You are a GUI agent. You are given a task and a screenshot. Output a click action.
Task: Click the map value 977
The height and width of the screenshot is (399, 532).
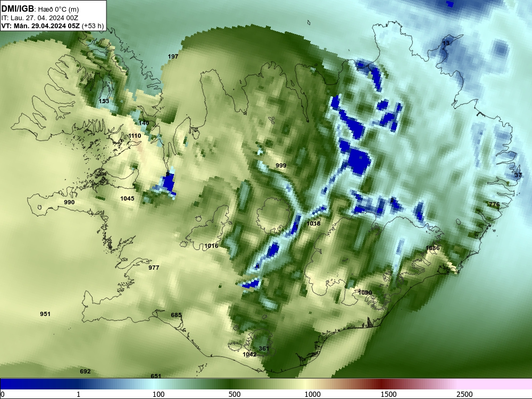click(154, 268)
